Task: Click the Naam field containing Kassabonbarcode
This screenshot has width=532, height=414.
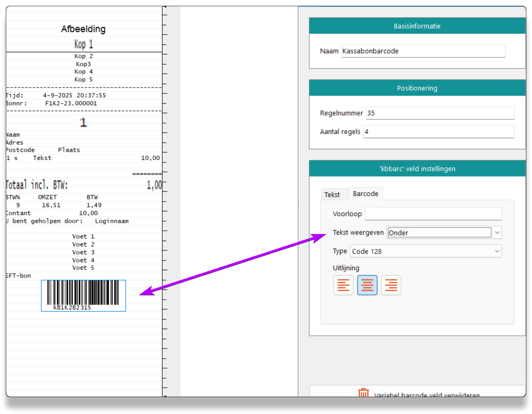Action: point(423,51)
